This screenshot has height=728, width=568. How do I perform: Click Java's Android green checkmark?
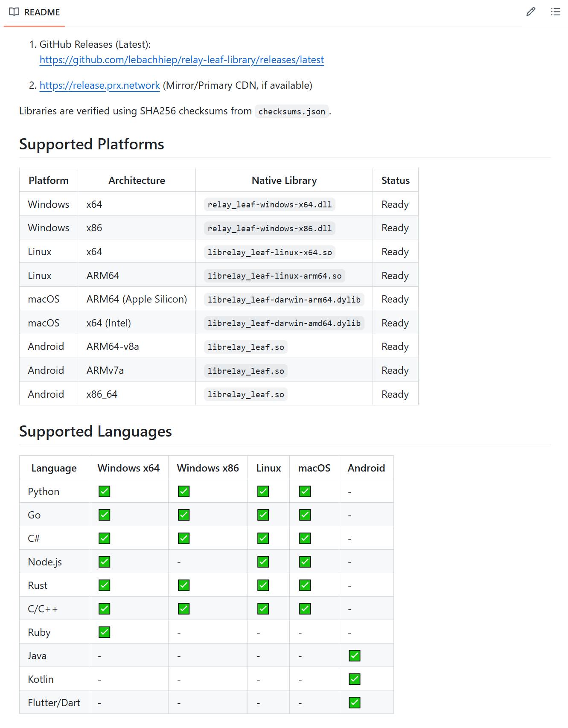[355, 656]
